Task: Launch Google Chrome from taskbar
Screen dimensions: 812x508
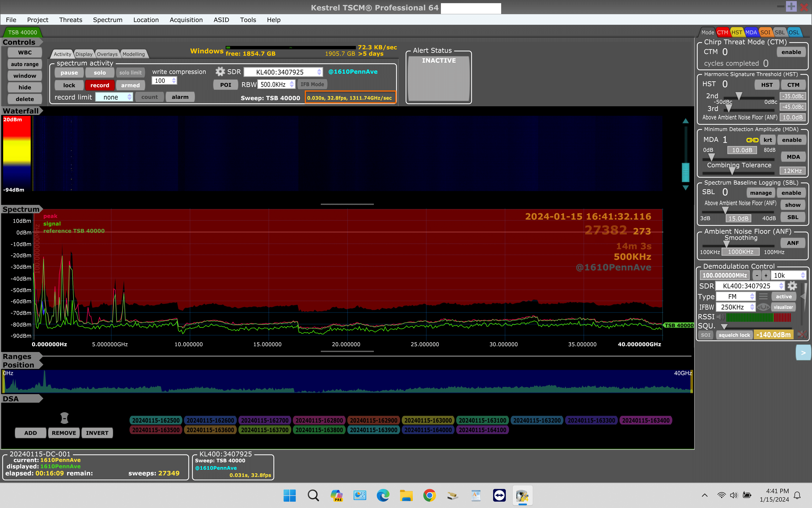Action: pos(429,496)
